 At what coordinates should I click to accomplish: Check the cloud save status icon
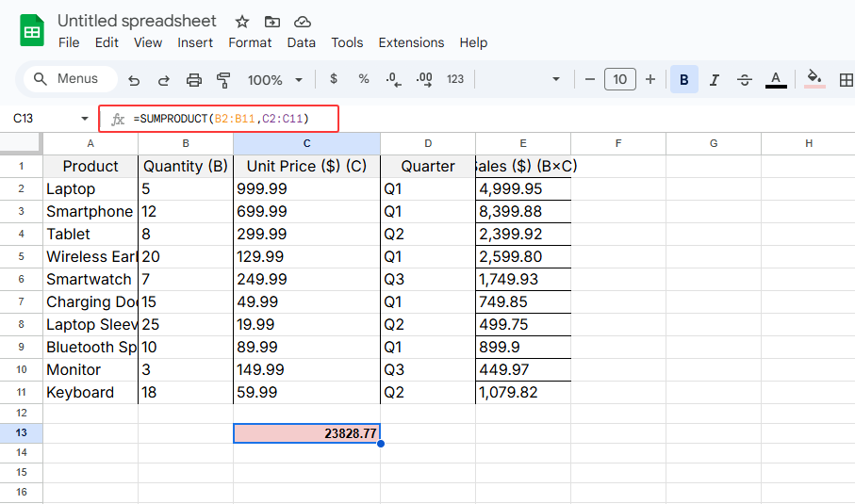303,22
